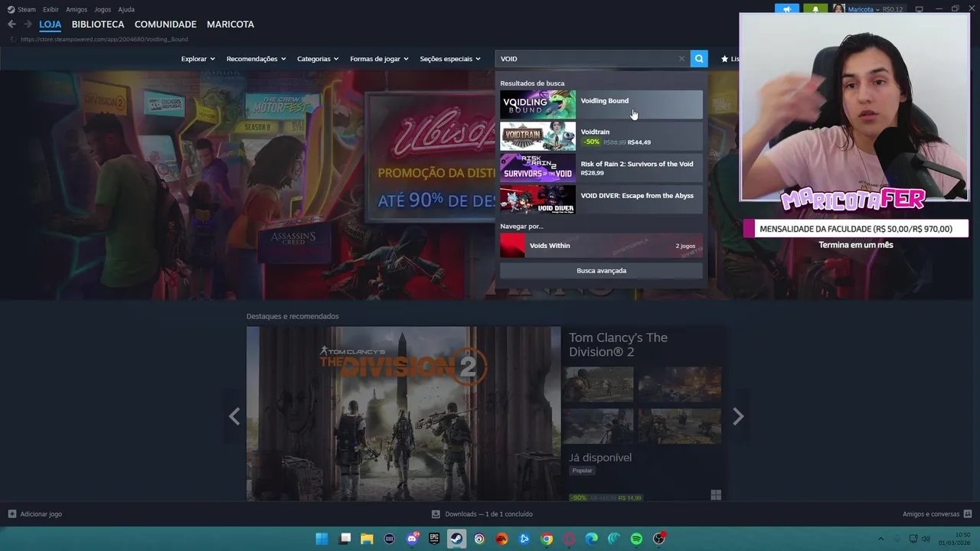Screen dimensions: 980x551
Task: Click the Windows platform icon on Division 2 card
Action: click(x=716, y=496)
